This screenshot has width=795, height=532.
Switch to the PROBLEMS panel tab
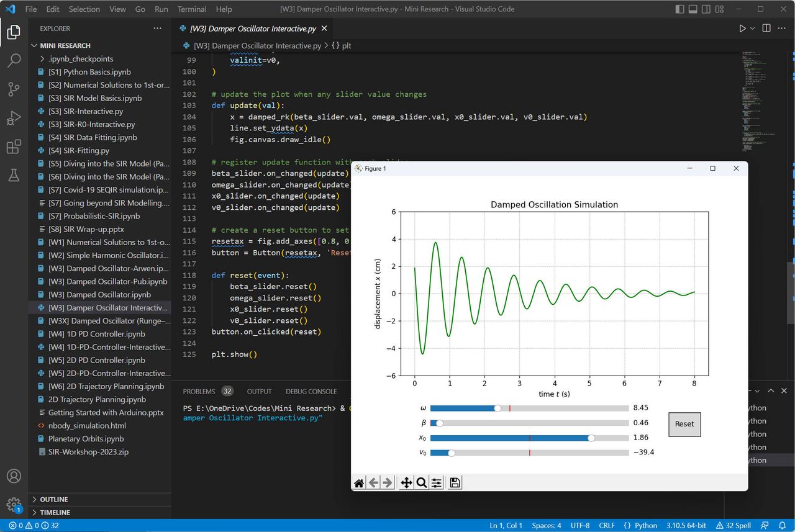[199, 392]
